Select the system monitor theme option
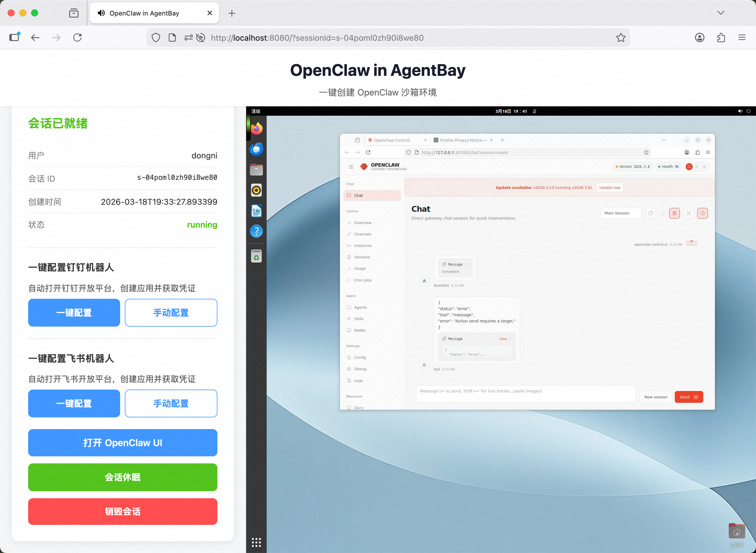756x553 pixels. [x=689, y=167]
